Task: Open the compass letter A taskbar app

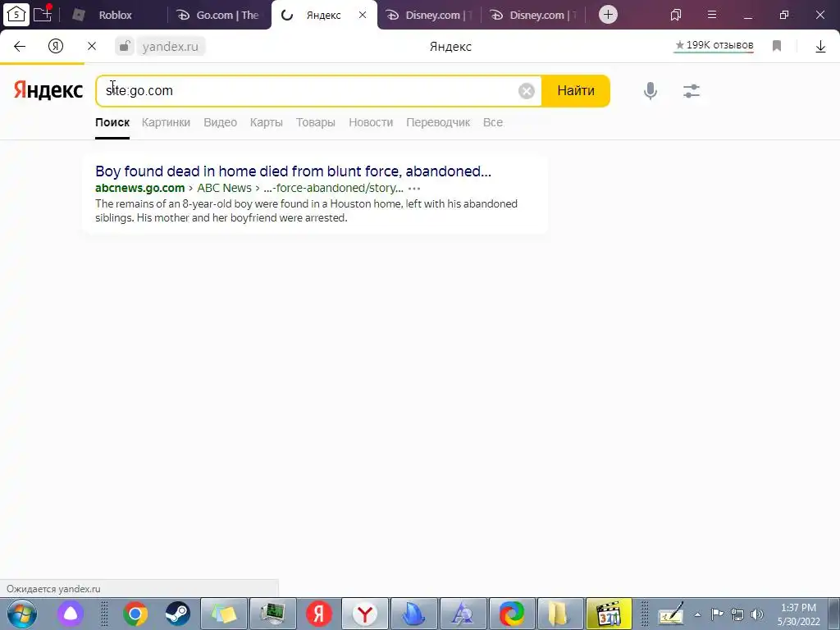Action: click(x=463, y=614)
